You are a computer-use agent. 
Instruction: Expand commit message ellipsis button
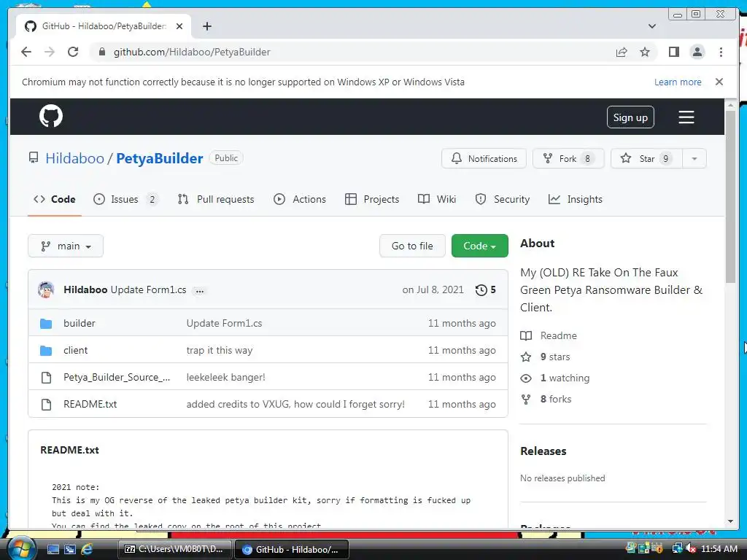[x=200, y=290]
